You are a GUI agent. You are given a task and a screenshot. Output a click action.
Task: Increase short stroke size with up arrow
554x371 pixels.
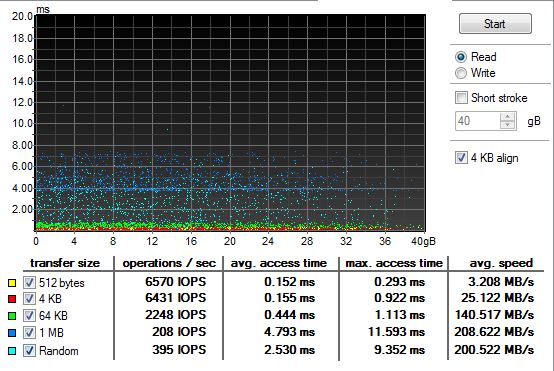click(x=508, y=117)
